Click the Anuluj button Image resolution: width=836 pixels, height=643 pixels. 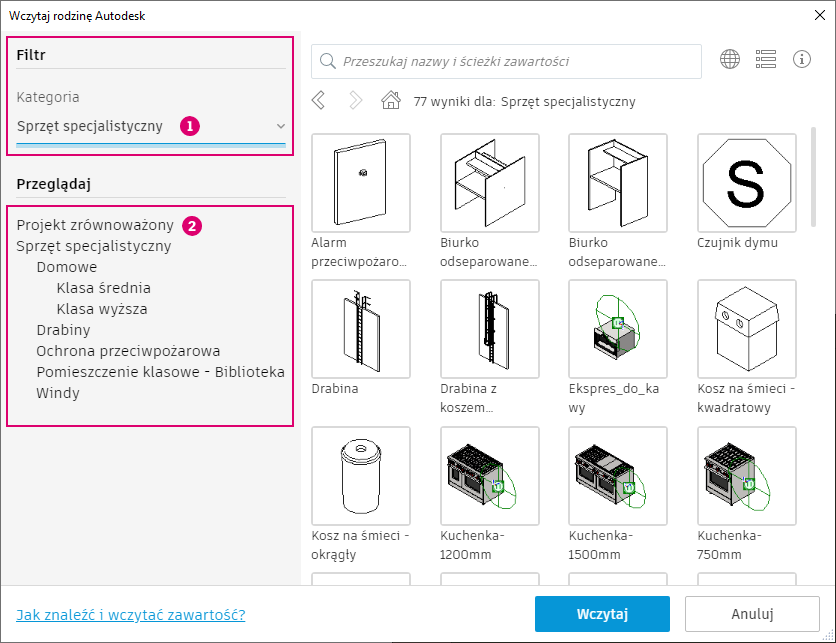click(x=752, y=614)
